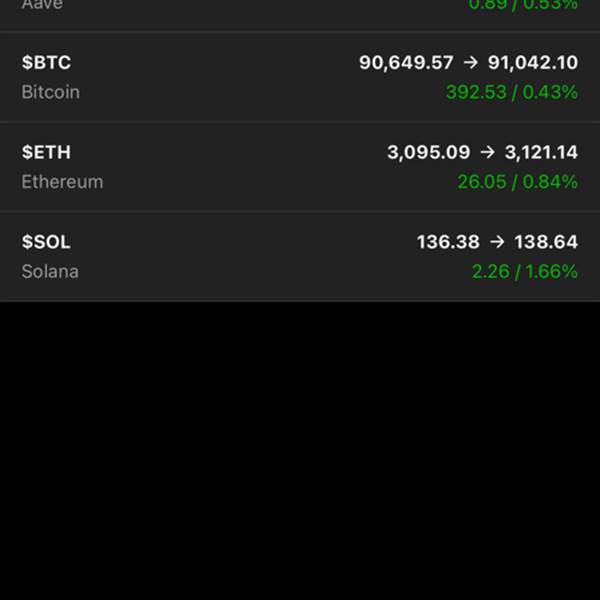This screenshot has height=600, width=600.
Task: Open the $ETH ticker symbol
Action: click(46, 152)
